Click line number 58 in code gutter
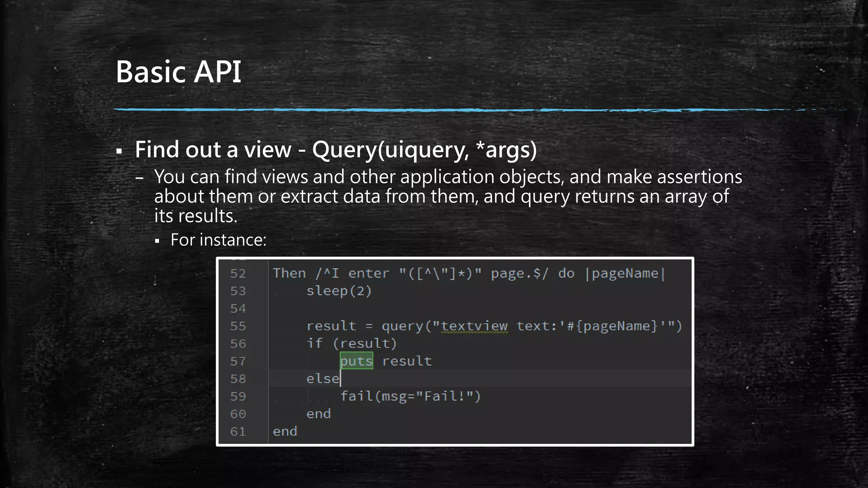Screen dimensions: 868x488 (x=238, y=379)
